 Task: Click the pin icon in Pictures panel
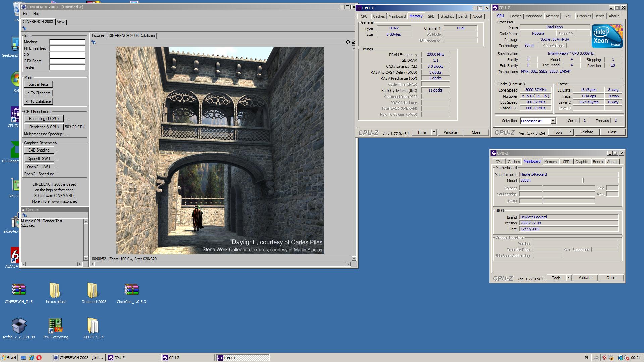point(93,42)
